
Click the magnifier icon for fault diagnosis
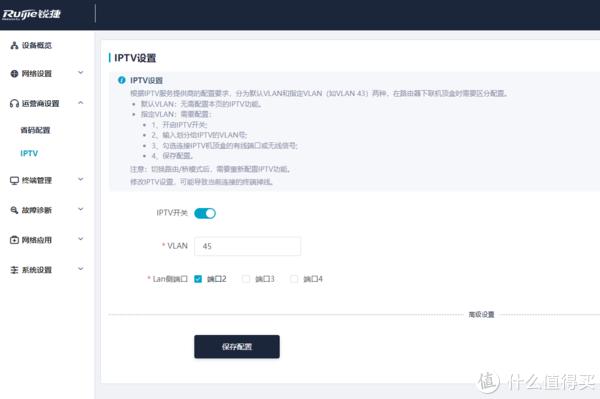[14, 210]
